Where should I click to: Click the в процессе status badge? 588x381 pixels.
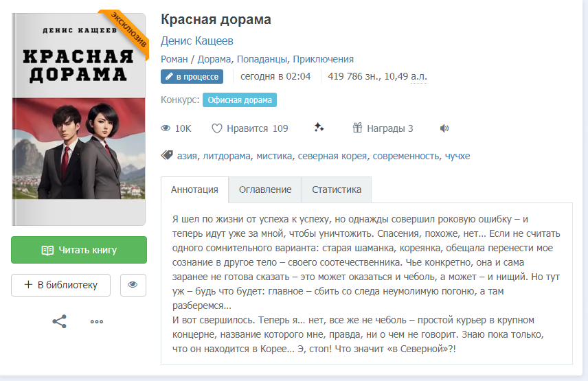[192, 76]
